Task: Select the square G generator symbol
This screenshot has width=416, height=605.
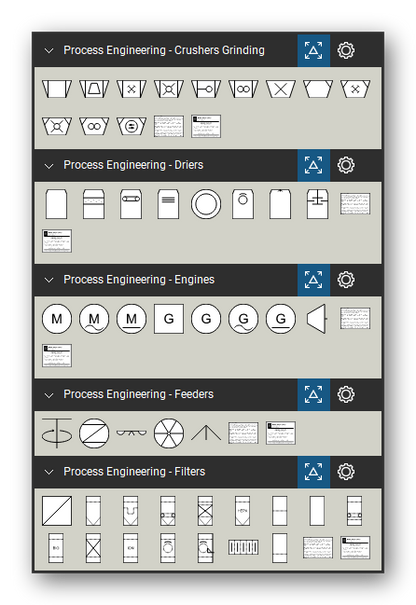Action: pyautogui.click(x=169, y=319)
